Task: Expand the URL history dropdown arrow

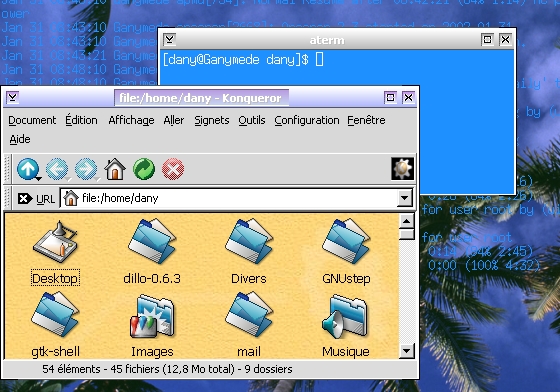Action: pyautogui.click(x=404, y=198)
